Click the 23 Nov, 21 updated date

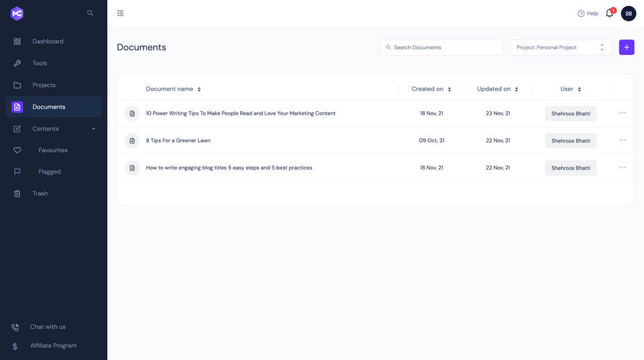pyautogui.click(x=498, y=113)
